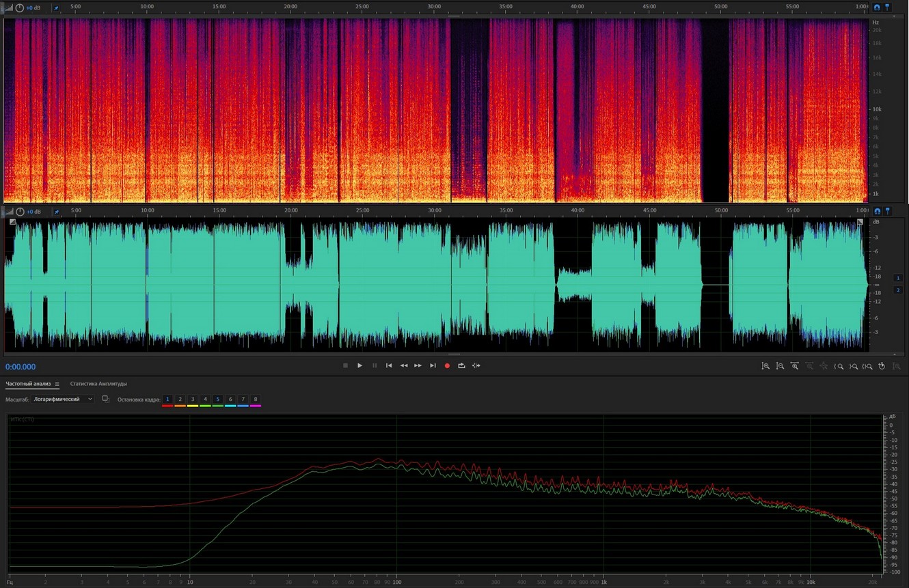Open the Частотный анализ panel menu icon
The height and width of the screenshot is (588, 909).
pyautogui.click(x=57, y=384)
